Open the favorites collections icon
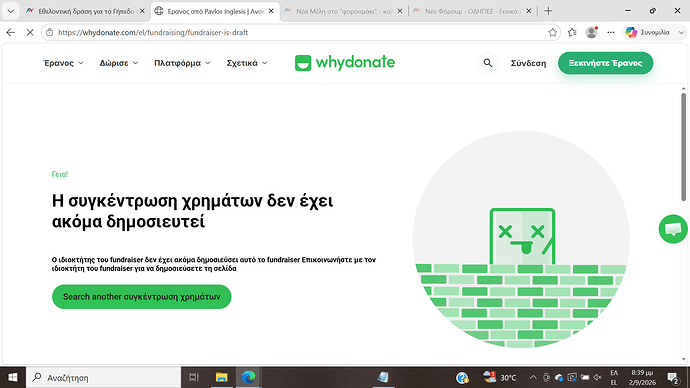The image size is (690, 388). click(x=572, y=32)
